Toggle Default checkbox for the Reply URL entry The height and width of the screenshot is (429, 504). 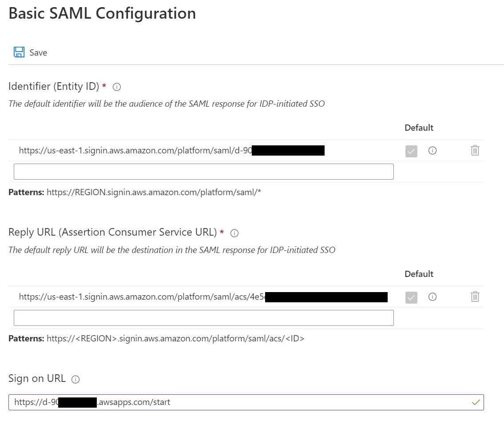(411, 297)
